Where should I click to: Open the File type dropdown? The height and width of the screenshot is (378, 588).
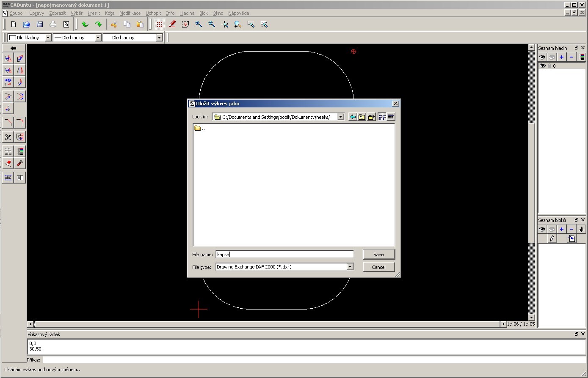point(350,267)
